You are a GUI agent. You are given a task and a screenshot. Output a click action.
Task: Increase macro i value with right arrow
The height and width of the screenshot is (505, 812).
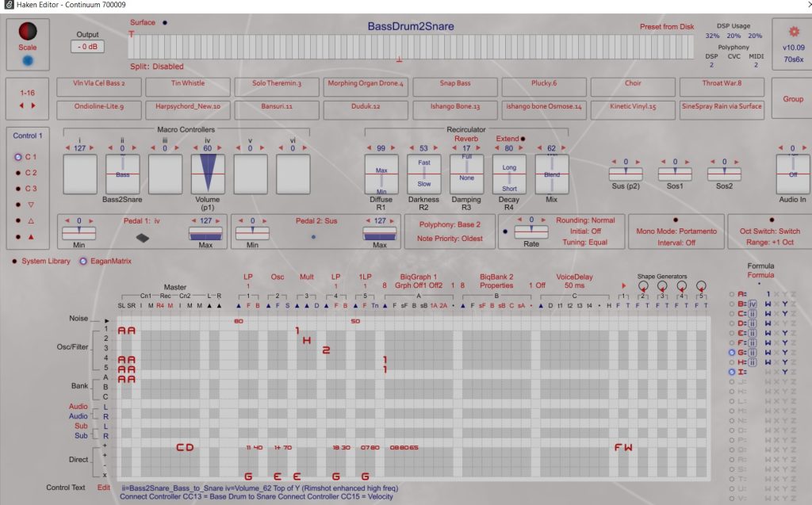tap(92, 148)
